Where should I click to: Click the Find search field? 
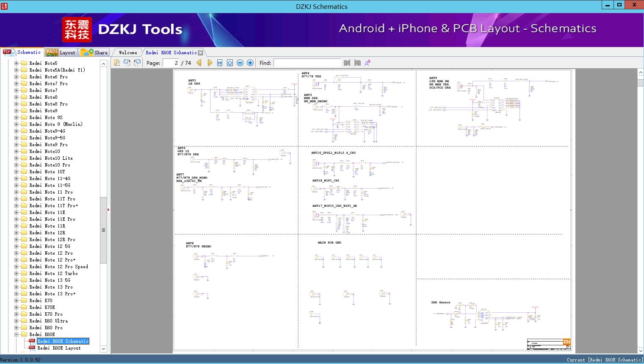coord(307,63)
